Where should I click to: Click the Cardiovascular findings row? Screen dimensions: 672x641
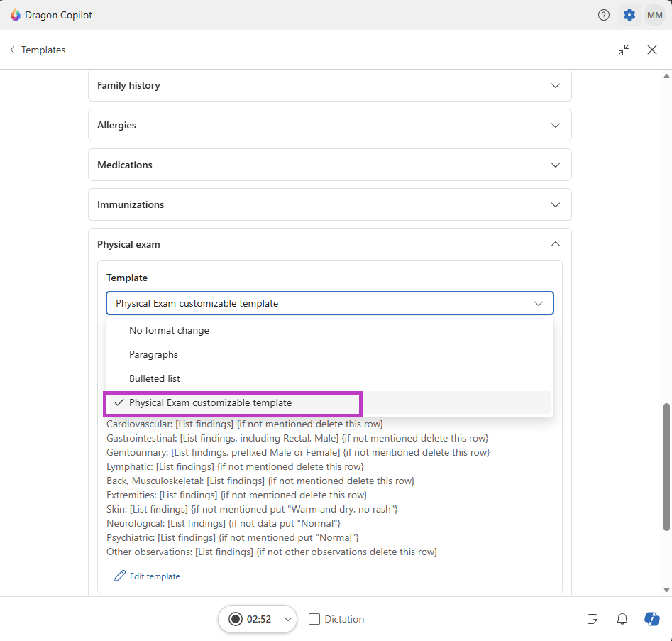[245, 424]
